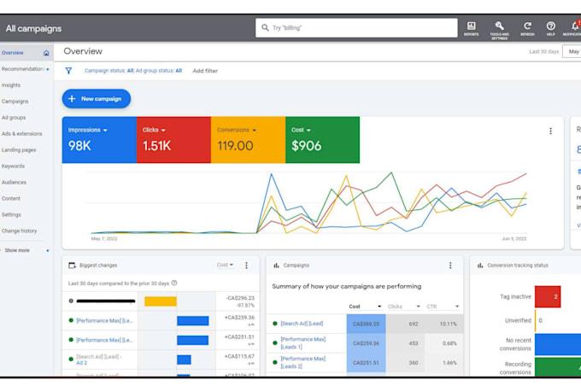The width and height of the screenshot is (581, 392).
Task: Open Insights in the sidebar
Action: coord(11,85)
